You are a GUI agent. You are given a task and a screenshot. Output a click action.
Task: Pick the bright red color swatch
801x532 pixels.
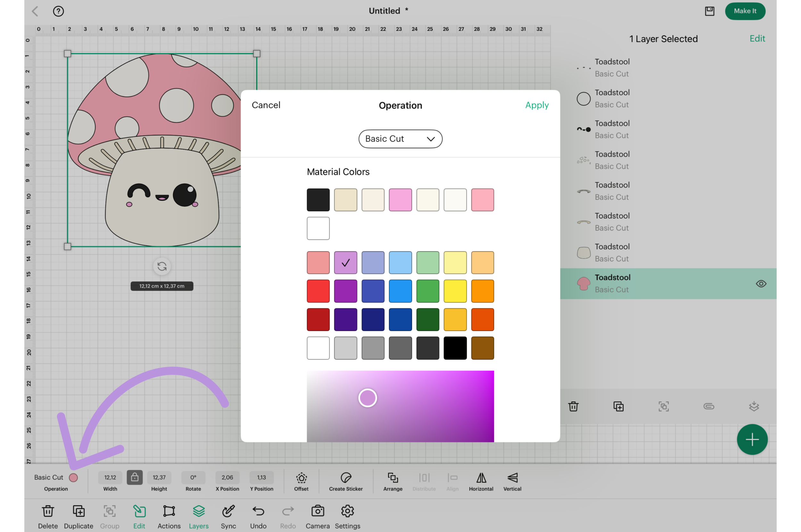(x=318, y=291)
